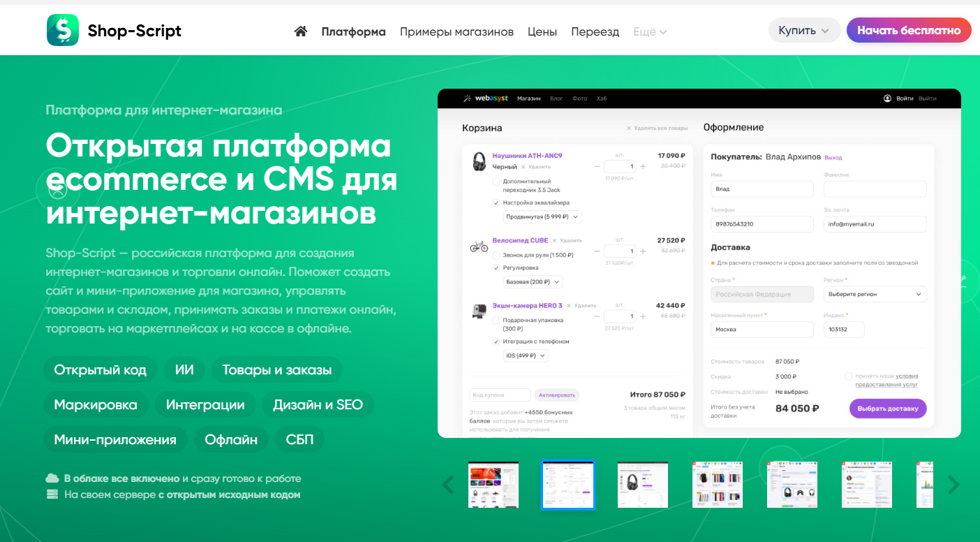The image size is (980, 542).
Task: Open the "Платформа" menu item
Action: [x=353, y=31]
